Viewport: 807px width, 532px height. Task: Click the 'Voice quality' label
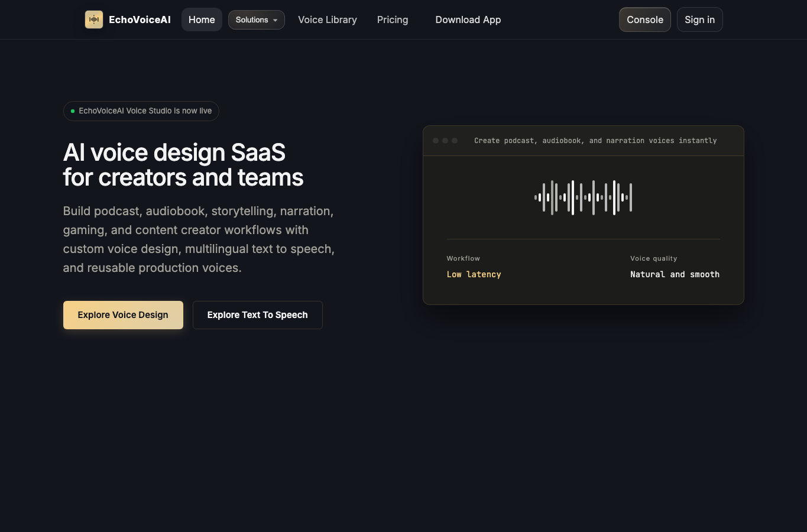point(654,258)
